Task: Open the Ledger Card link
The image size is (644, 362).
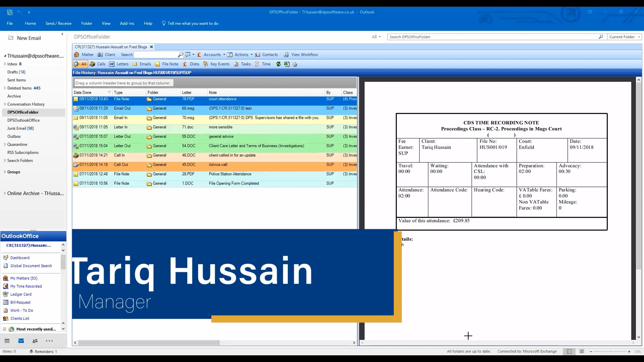Action: tap(21, 294)
